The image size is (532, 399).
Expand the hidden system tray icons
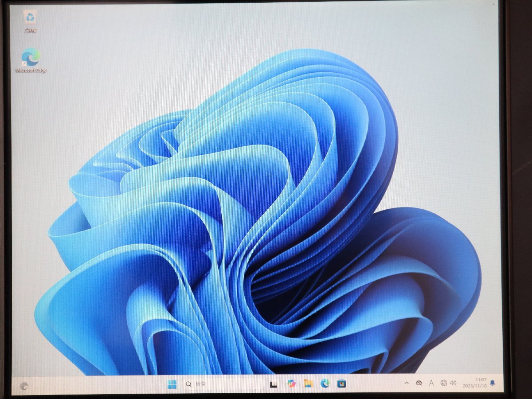(407, 383)
